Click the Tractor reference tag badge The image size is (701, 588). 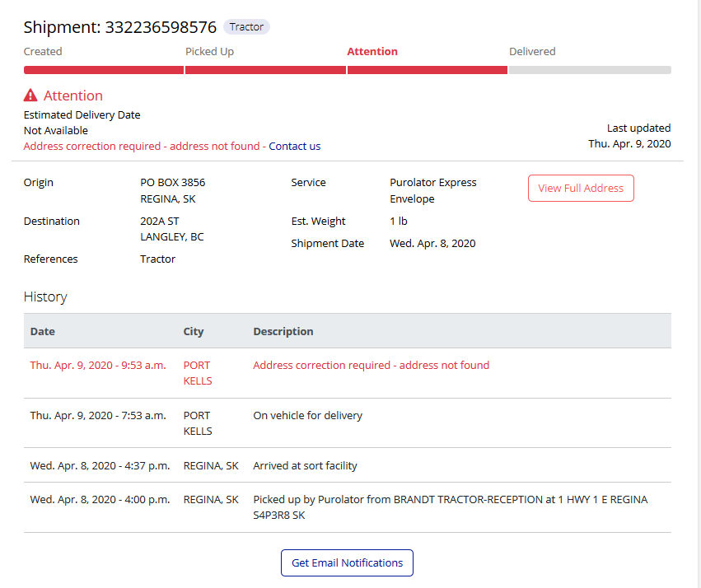(246, 27)
